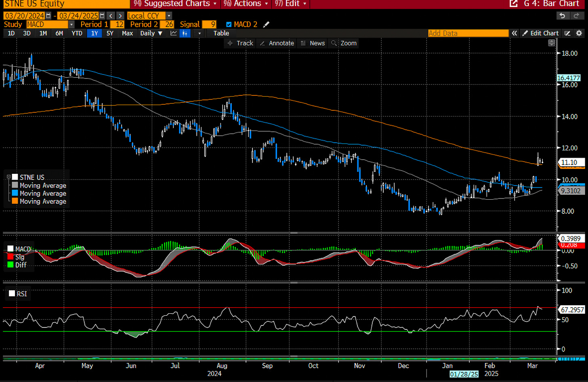The height and width of the screenshot is (382, 588).
Task: Open the Daily periodicity dropdown
Action: coord(151,33)
